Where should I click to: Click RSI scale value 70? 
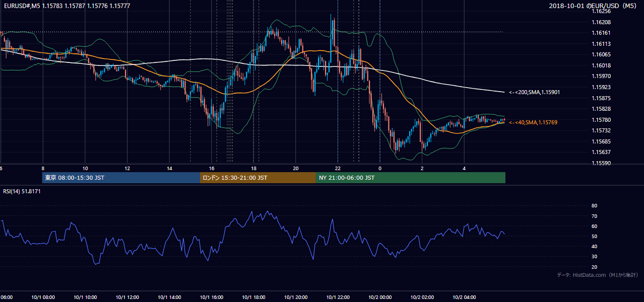(595, 216)
